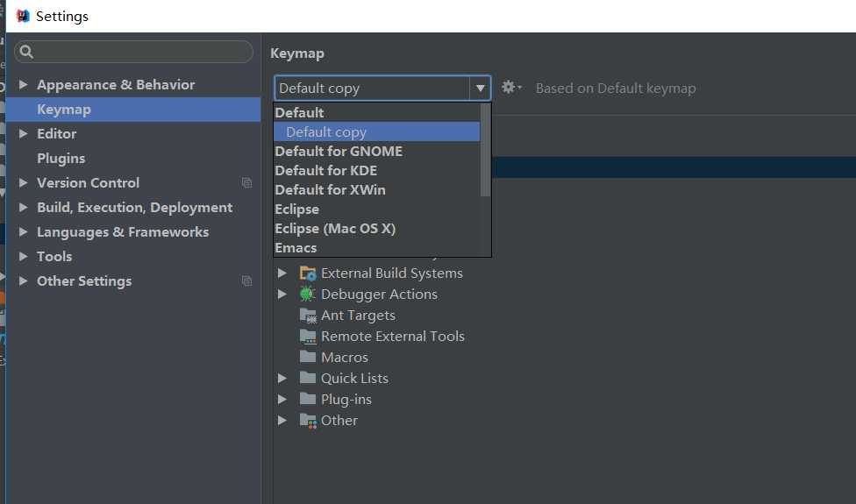Click the IntelliJ logo in the title bar
Screen dimensions: 856x504
pyautogui.click(x=23, y=16)
